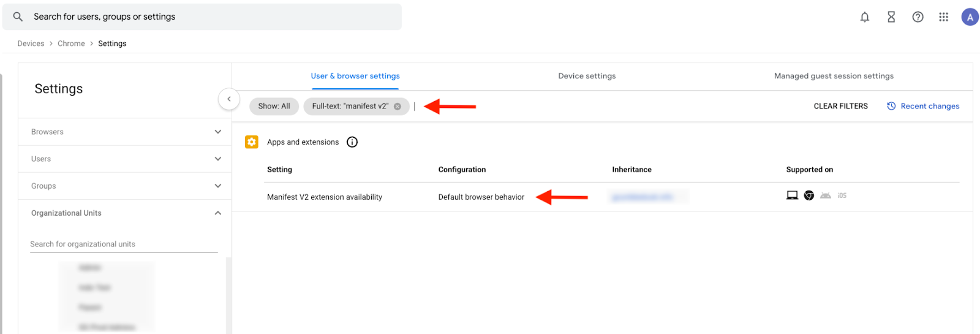The width and height of the screenshot is (980, 334).
Task: Click the CLEAR FILTERS button
Action: click(840, 106)
